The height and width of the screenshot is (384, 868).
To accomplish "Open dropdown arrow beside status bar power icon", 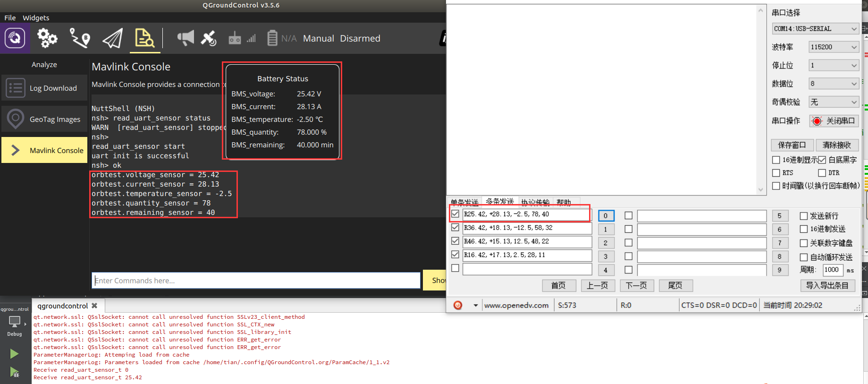I will 475,306.
